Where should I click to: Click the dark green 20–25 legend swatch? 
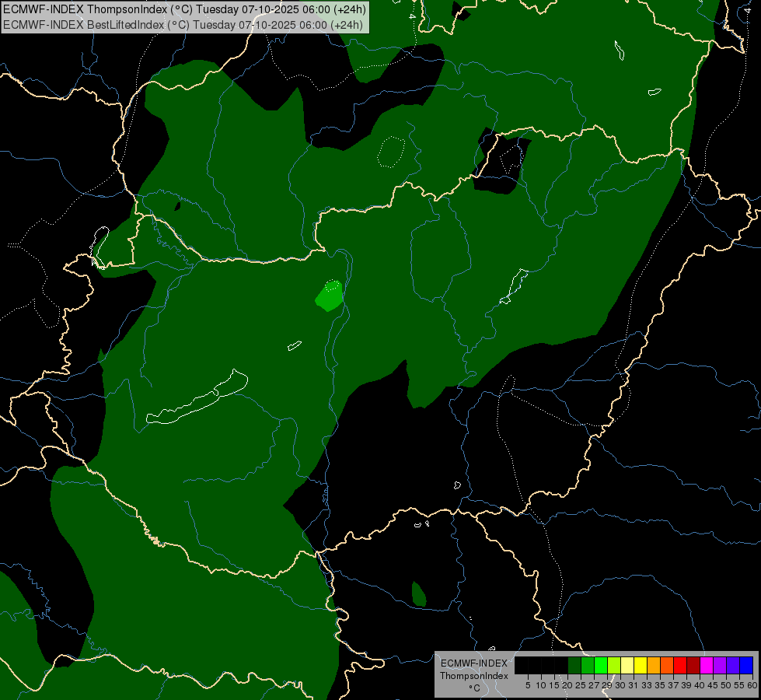click(x=574, y=665)
